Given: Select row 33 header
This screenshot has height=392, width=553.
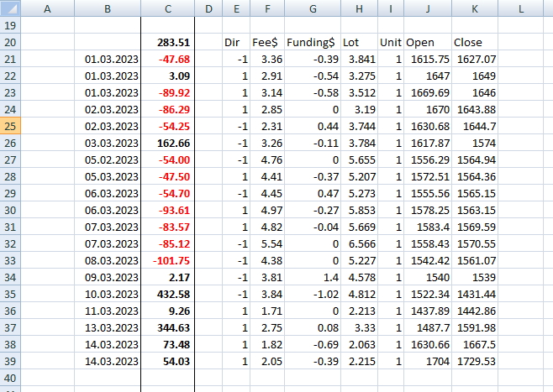Looking at the screenshot, I should coord(10,260).
